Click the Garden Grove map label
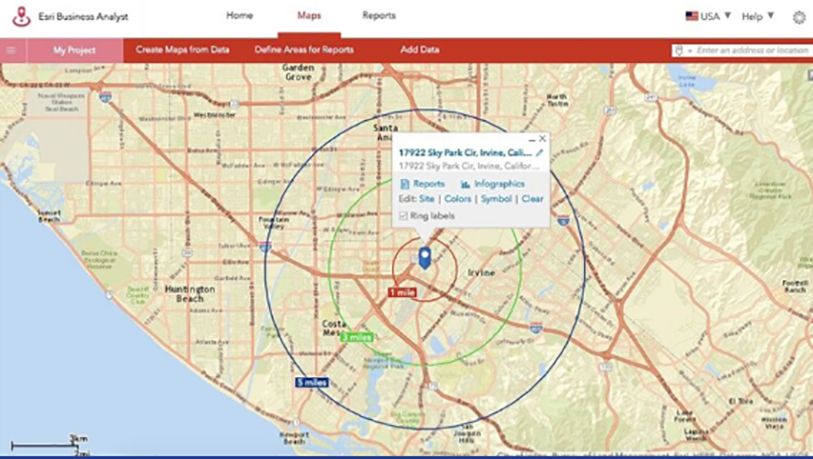 click(x=298, y=72)
